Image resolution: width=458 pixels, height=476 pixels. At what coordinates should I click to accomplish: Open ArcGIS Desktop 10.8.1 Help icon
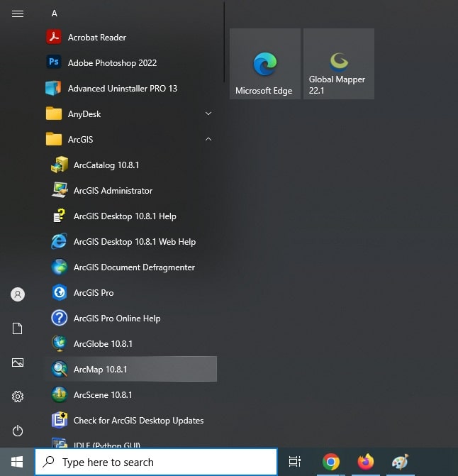(x=60, y=216)
